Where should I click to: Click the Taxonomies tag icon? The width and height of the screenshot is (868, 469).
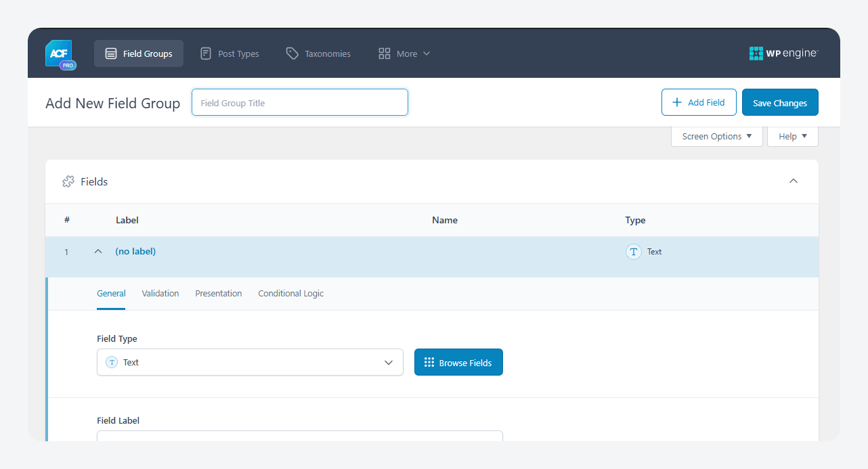[x=292, y=53]
